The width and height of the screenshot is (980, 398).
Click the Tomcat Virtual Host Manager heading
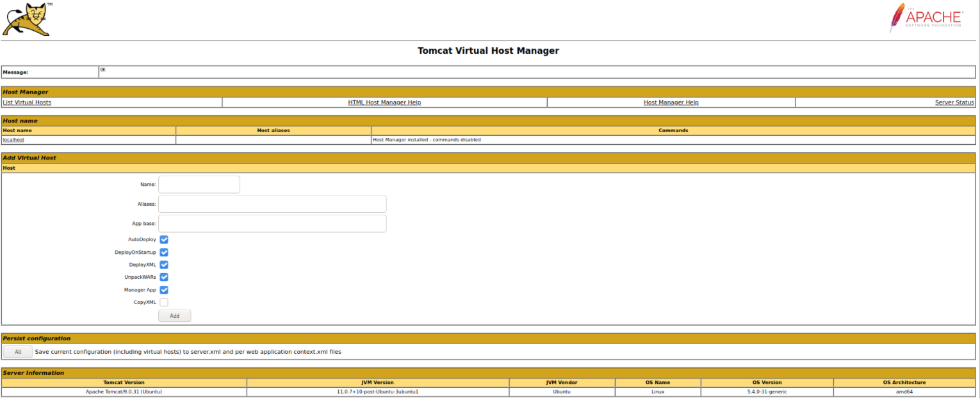pyautogui.click(x=488, y=51)
